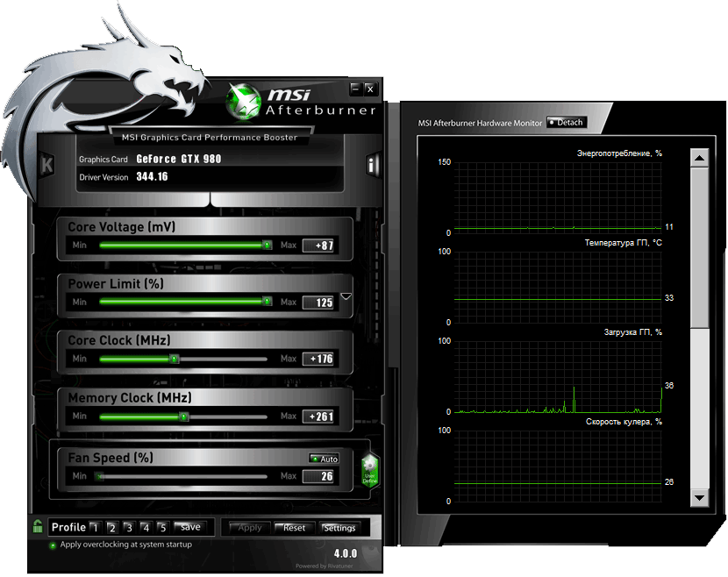Image resolution: width=728 pixels, height=577 pixels.
Task: Select profile slot 1
Action: click(95, 528)
